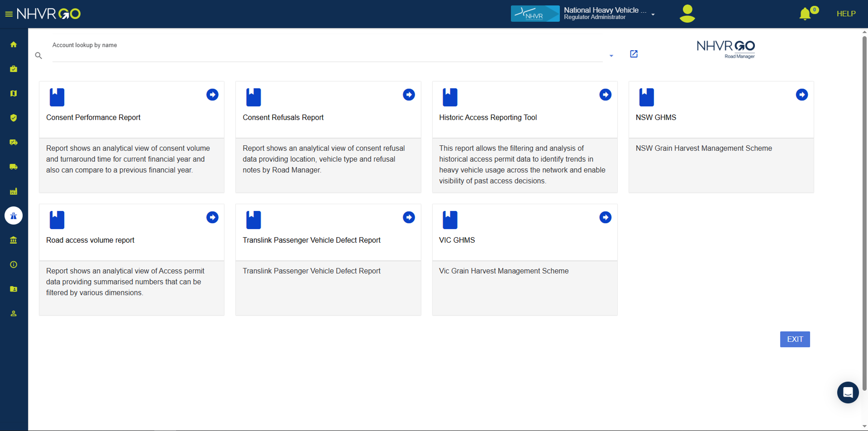Launch NSW GHMS via arrow

[x=802, y=95]
